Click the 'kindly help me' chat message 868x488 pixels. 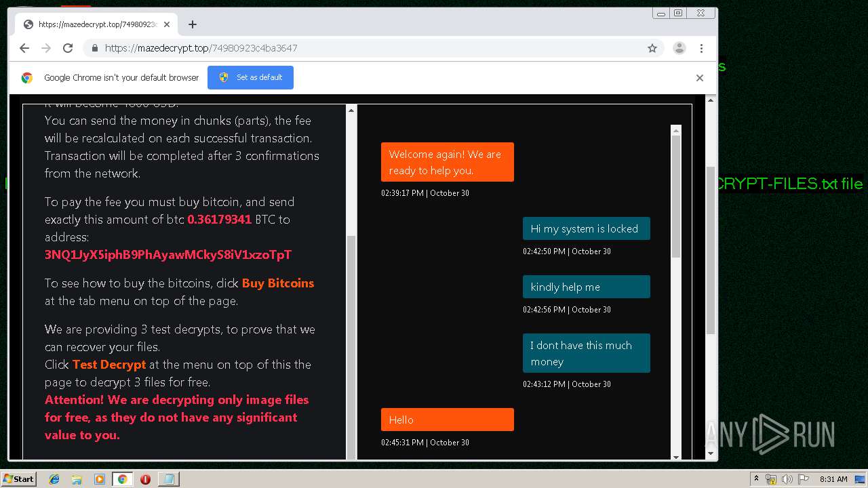pos(587,287)
